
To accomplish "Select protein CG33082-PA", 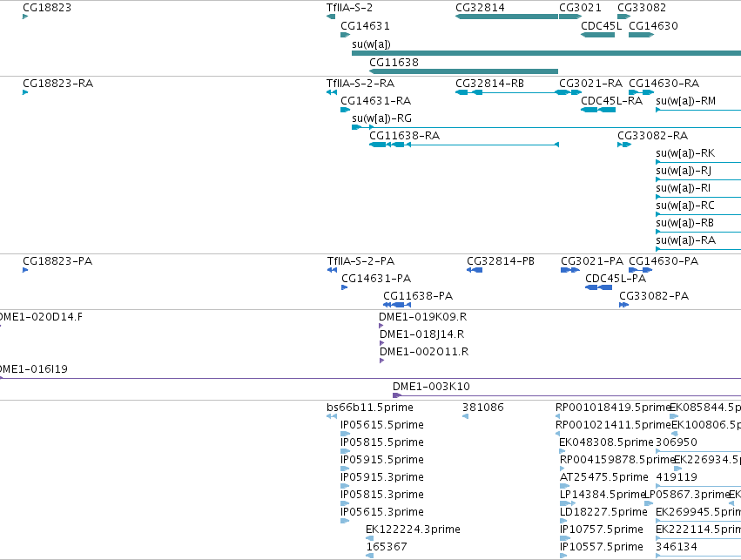I will click(x=654, y=296).
